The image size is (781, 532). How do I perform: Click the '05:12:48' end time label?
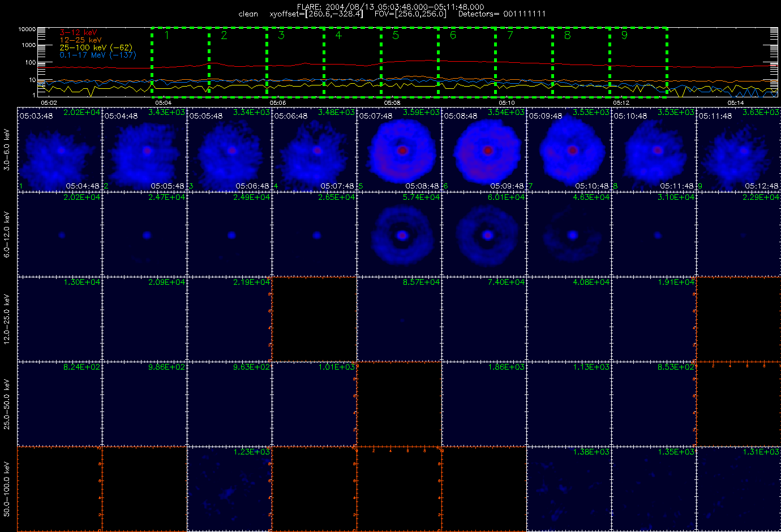[762, 186]
